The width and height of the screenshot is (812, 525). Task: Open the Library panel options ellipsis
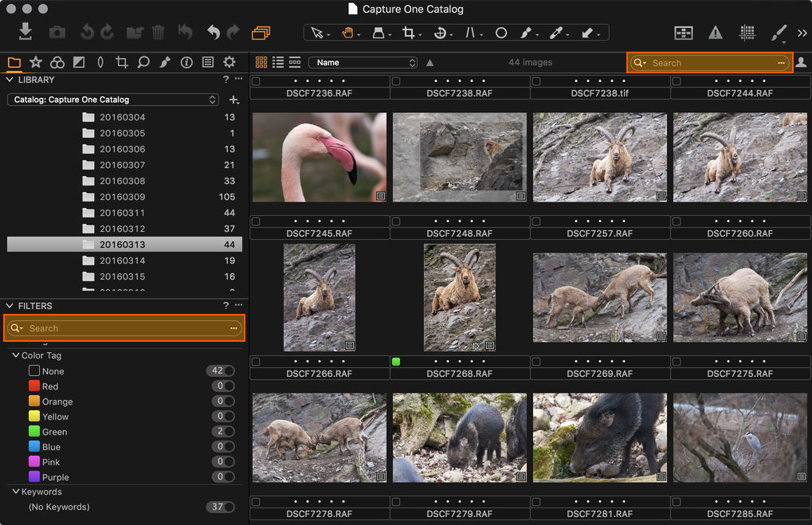pyautogui.click(x=238, y=79)
